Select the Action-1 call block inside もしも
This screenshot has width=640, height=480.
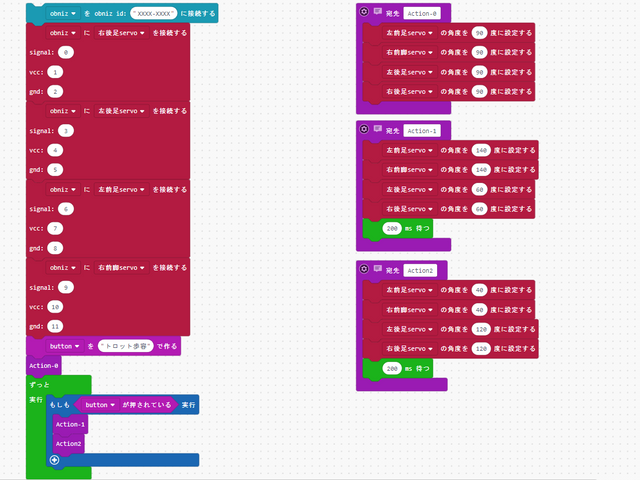click(x=70, y=424)
